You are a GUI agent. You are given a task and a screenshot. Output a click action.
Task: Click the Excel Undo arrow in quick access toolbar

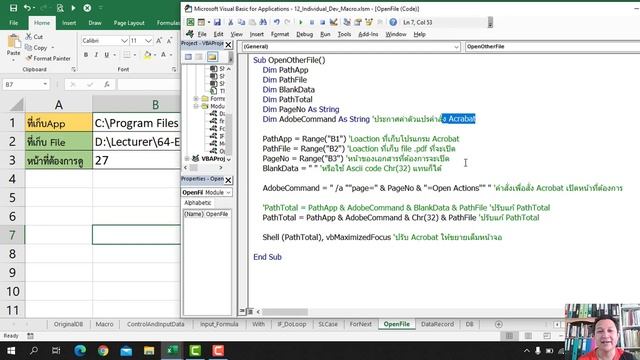click(x=27, y=8)
